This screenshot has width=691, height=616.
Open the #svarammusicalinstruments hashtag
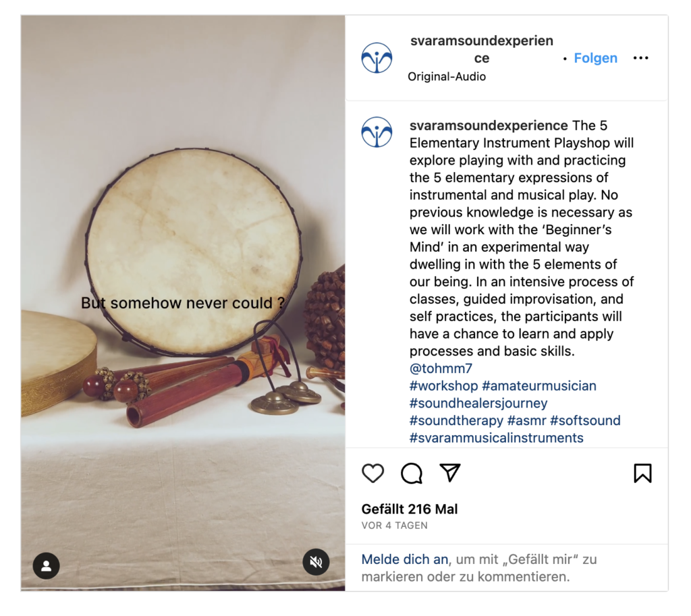[496, 438]
